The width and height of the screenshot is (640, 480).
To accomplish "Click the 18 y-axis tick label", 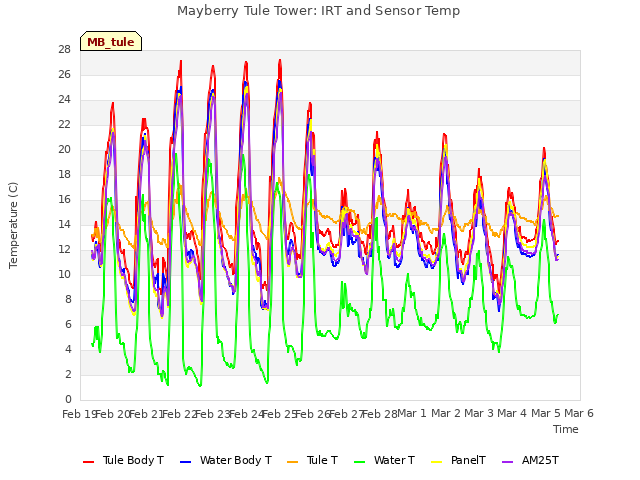I will 64,174.
